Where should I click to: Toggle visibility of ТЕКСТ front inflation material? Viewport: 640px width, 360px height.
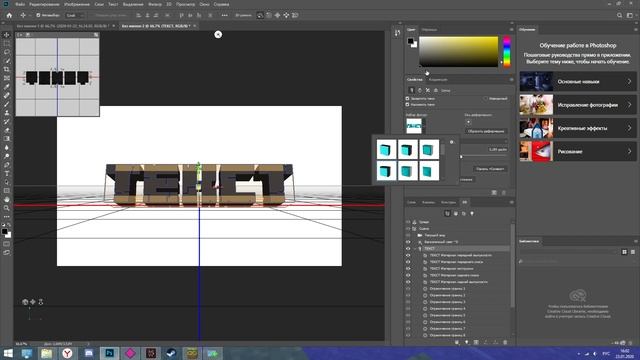click(408, 255)
